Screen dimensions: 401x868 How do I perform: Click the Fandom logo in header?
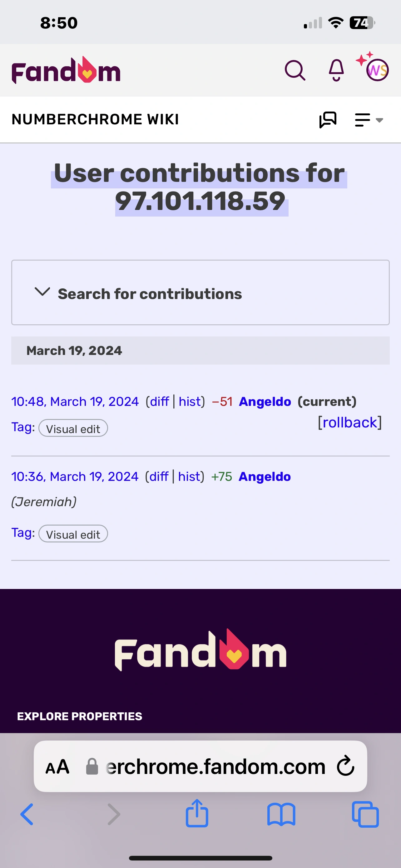(x=66, y=70)
